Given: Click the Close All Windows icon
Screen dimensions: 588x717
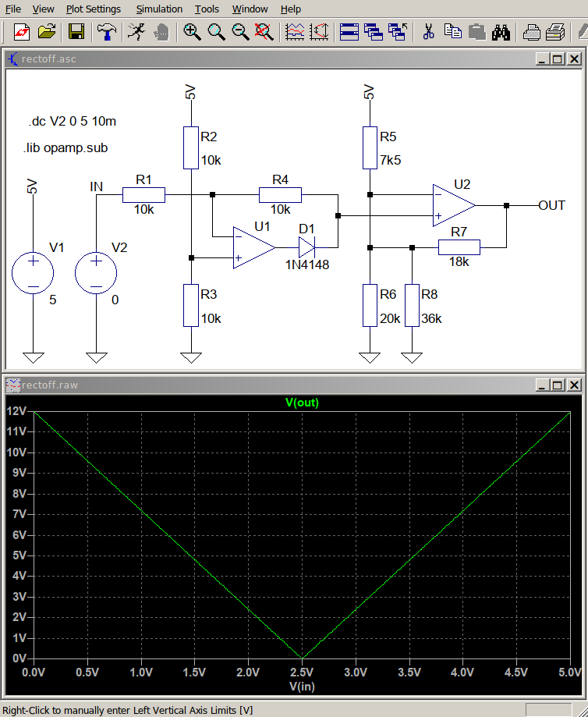Looking at the screenshot, I should click(x=398, y=32).
